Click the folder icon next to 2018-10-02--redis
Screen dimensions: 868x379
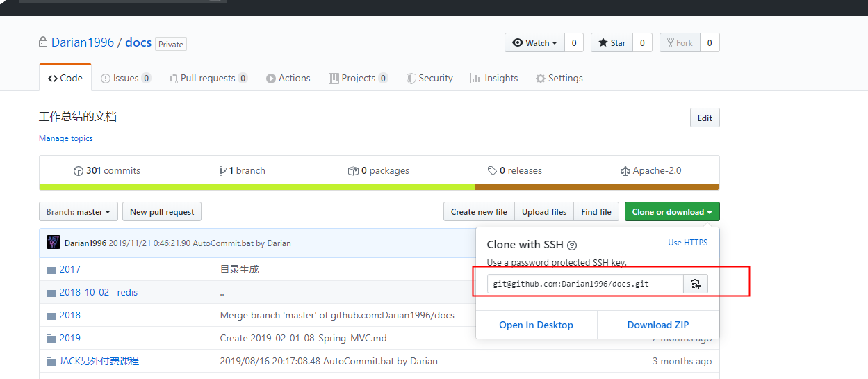[x=51, y=293]
